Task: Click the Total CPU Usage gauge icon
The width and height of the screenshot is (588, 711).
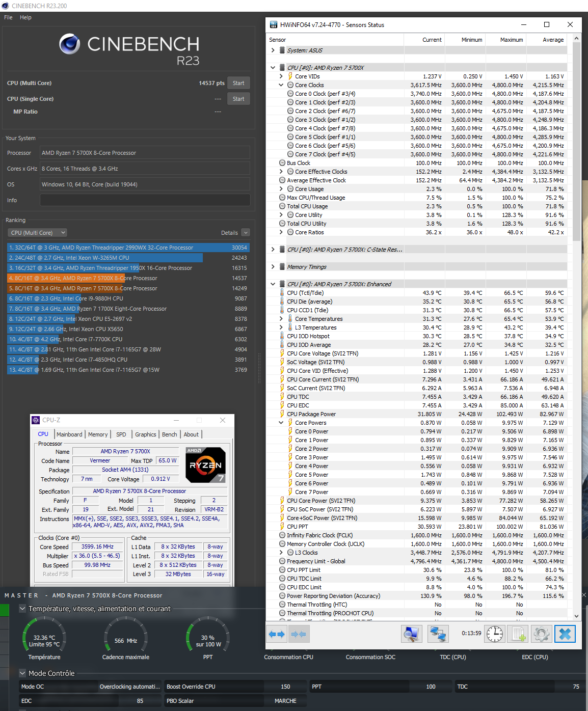Action: point(282,206)
